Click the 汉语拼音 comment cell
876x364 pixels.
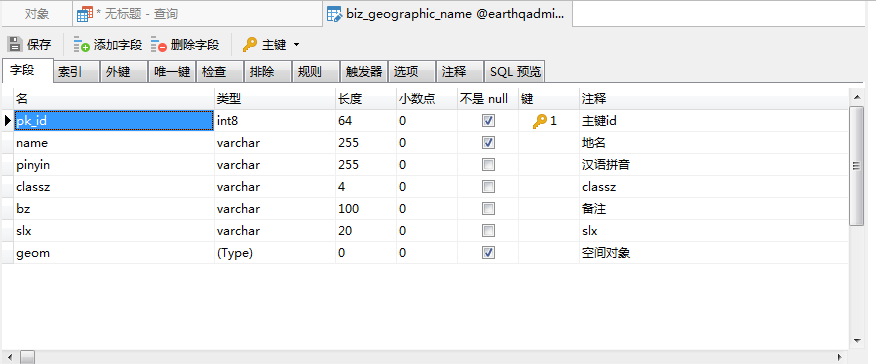click(714, 165)
